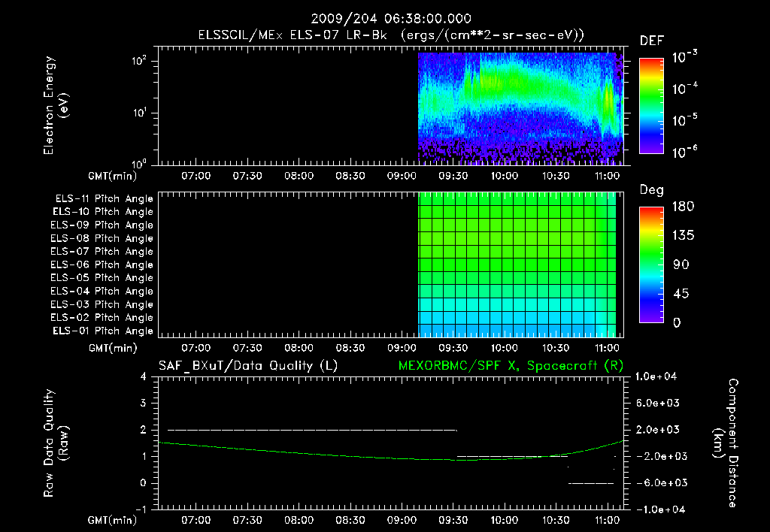Select the ELS-10 Pitch Angle row label
This screenshot has width=770, height=532.
tap(103, 212)
